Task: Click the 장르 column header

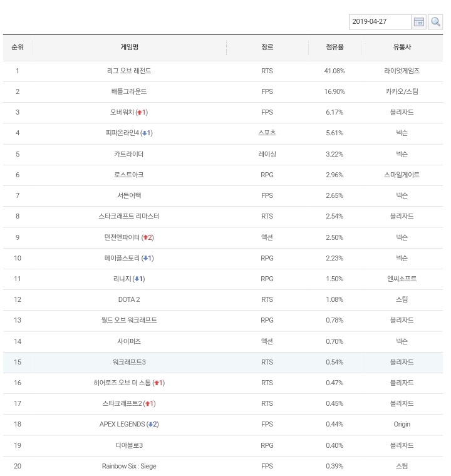Action: (267, 48)
